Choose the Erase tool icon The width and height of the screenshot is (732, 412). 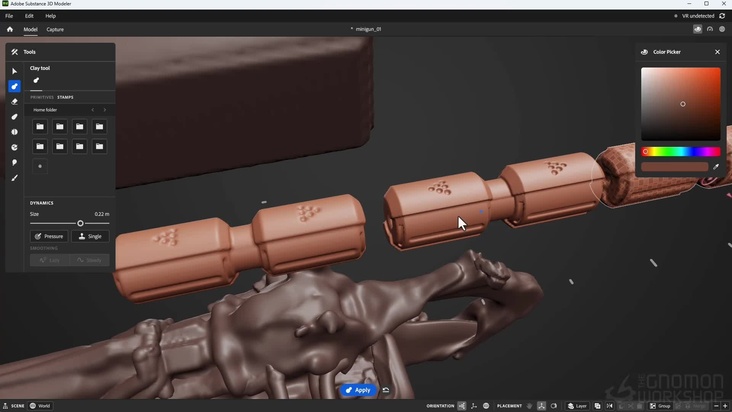[14, 101]
